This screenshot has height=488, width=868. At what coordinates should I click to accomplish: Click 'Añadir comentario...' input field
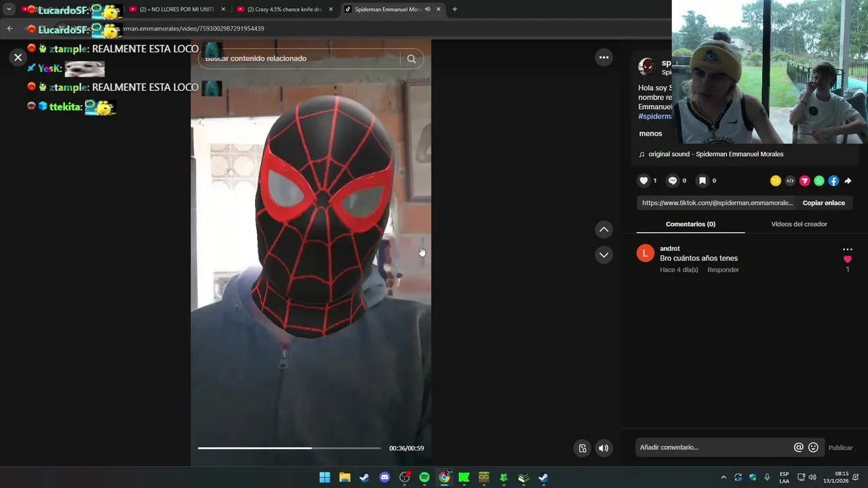(x=713, y=447)
